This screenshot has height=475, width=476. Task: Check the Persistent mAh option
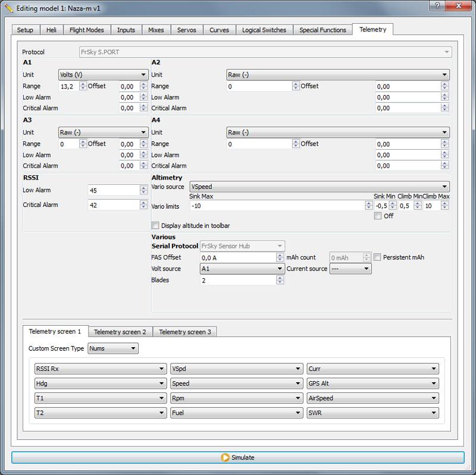377,257
